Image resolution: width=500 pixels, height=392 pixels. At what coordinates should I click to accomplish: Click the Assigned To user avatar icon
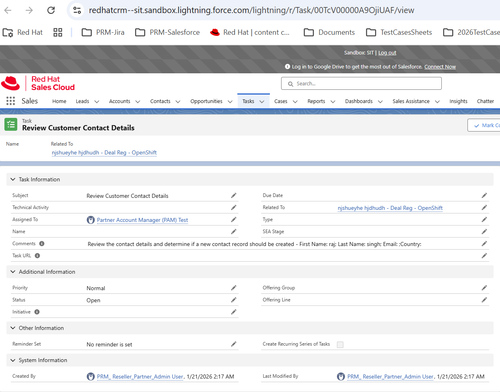91,220
